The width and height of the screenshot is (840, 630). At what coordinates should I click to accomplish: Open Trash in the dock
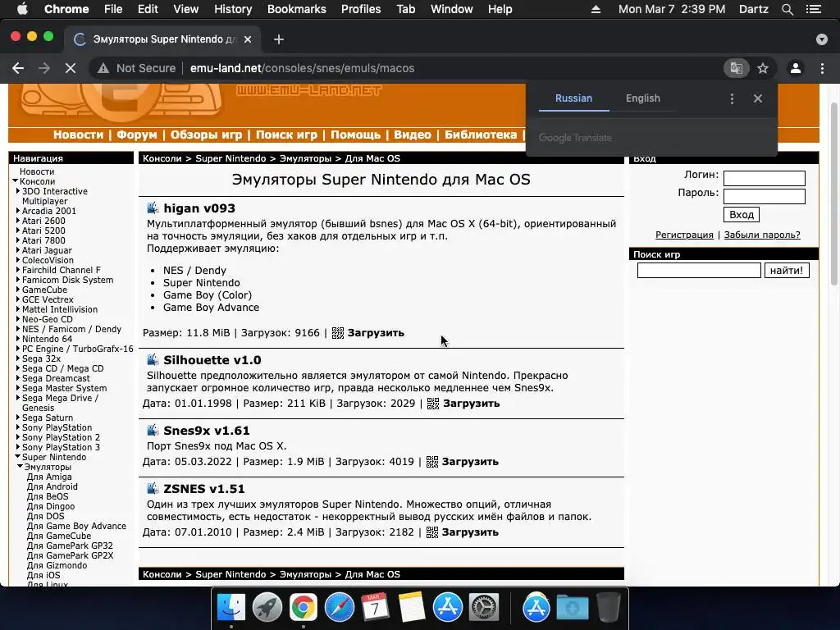pos(609,608)
